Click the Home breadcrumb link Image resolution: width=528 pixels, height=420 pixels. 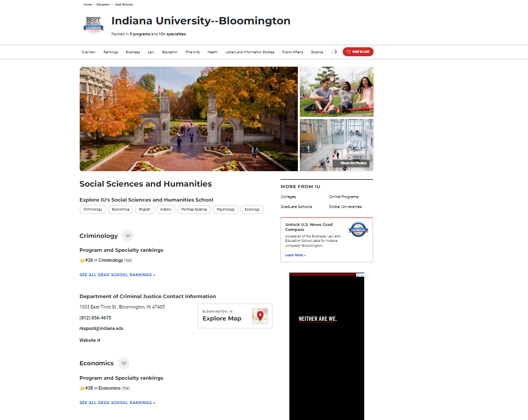coord(87,4)
